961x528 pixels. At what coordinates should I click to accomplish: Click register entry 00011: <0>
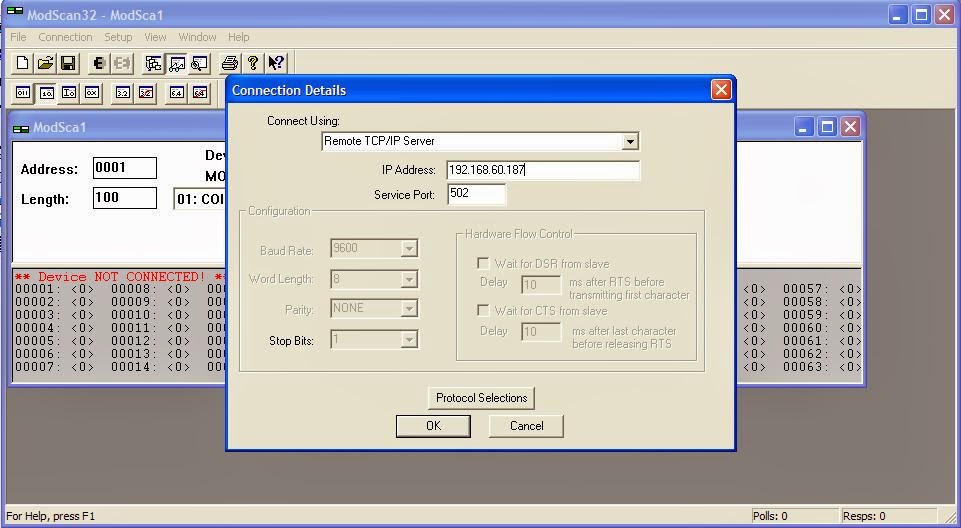[151, 328]
